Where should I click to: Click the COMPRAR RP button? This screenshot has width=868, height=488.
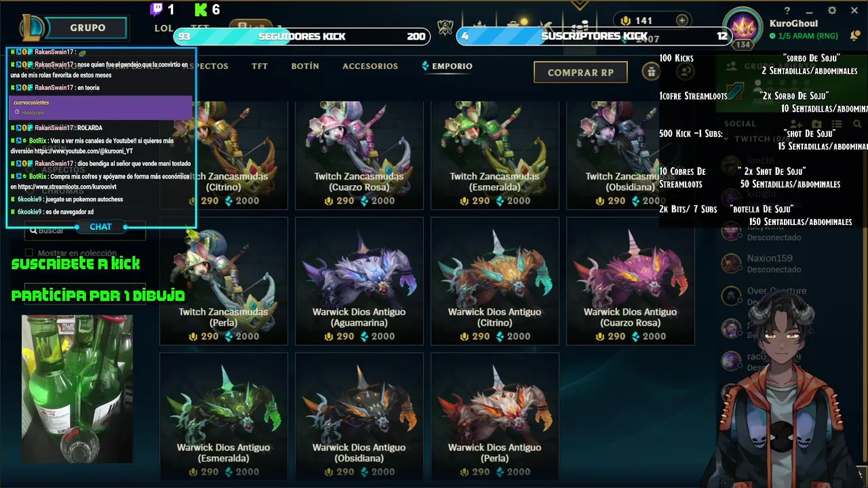click(x=580, y=72)
